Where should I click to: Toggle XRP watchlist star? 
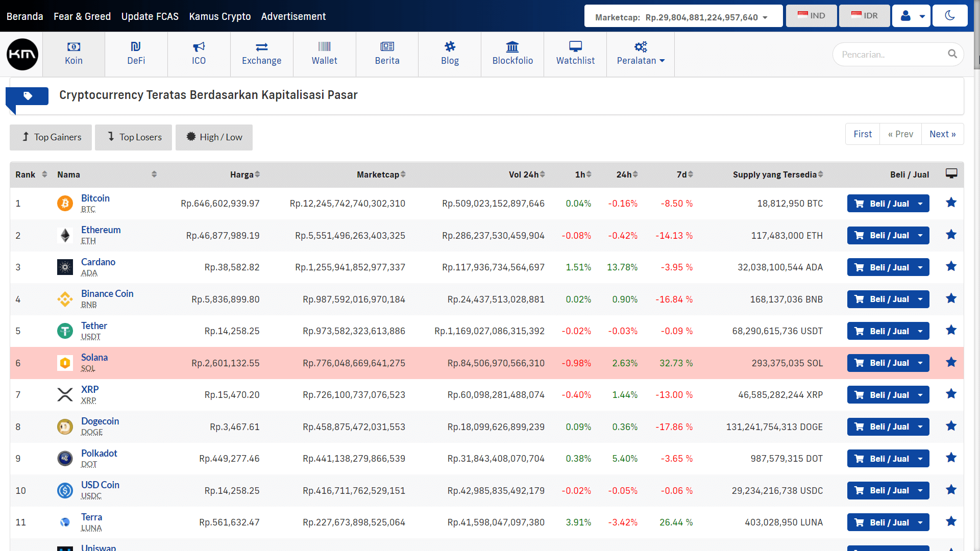tap(951, 394)
